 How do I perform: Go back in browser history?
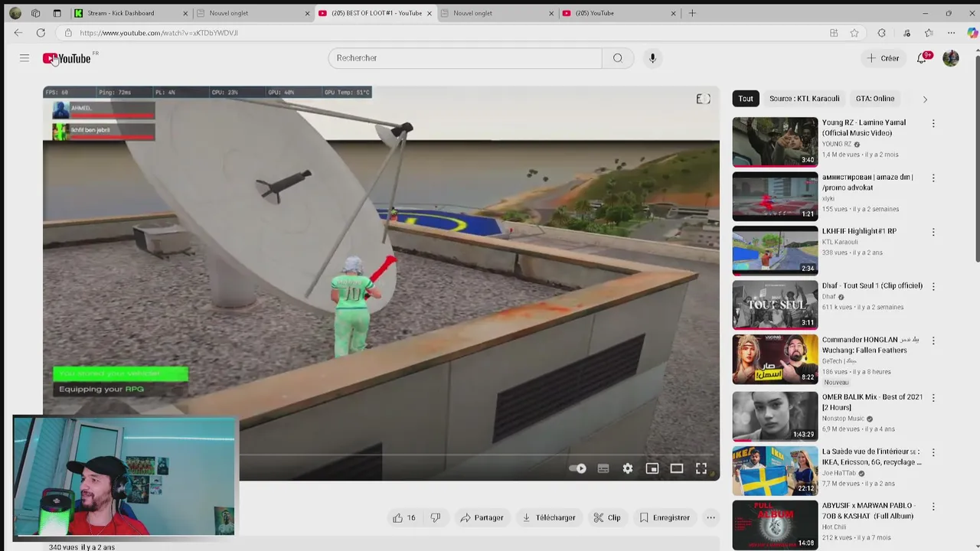click(18, 33)
